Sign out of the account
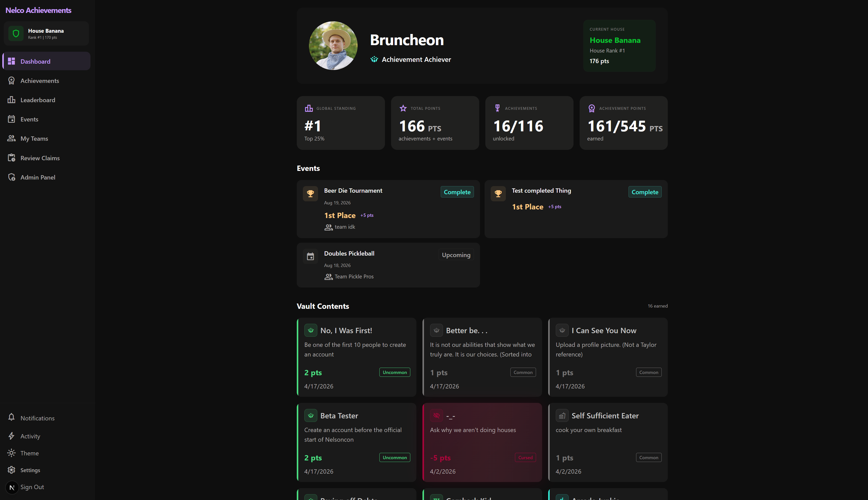Screen dimensions: 868x500 pyautogui.click(x=32, y=487)
